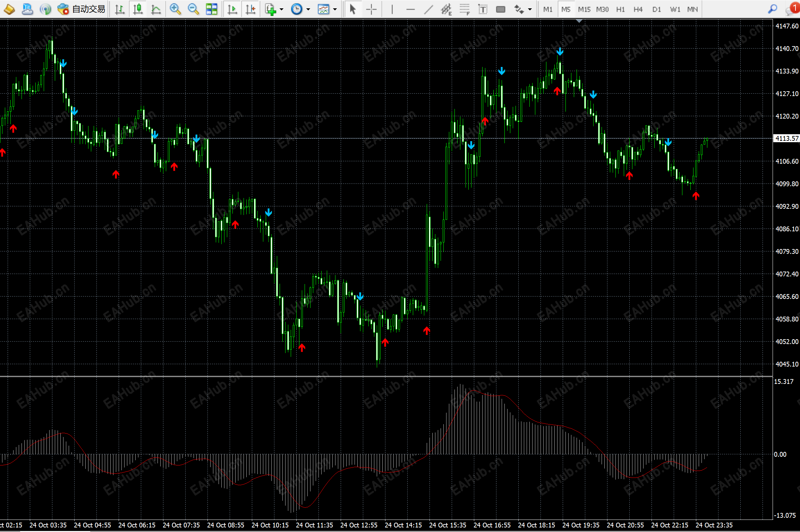Switch to the M15 timeframe
The image size is (800, 532).
coord(584,9)
